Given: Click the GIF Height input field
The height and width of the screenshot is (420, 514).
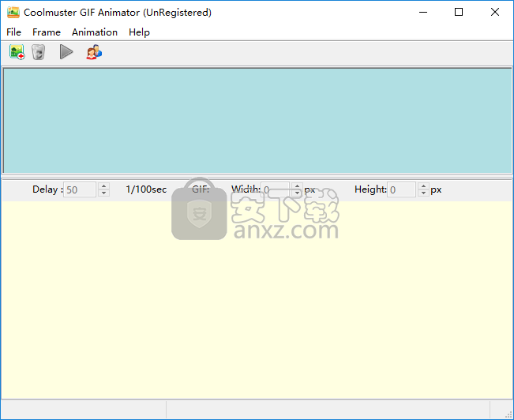Looking at the screenshot, I should (402, 189).
